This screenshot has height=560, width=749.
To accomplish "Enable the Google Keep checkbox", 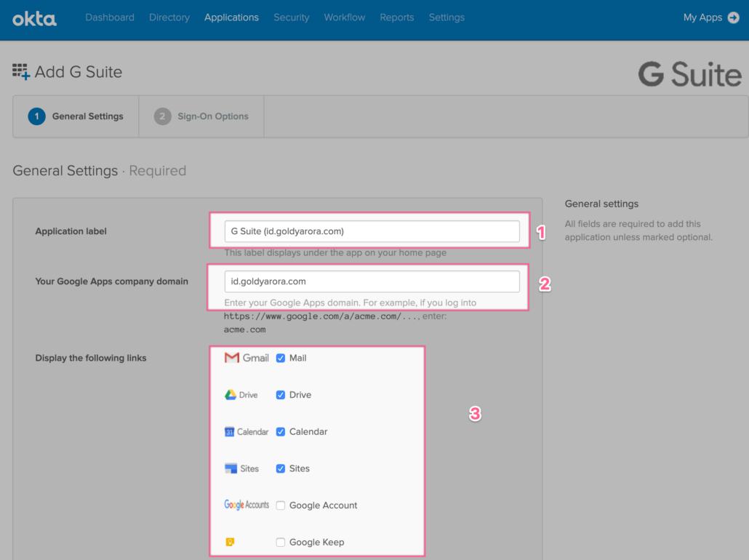I will point(281,542).
